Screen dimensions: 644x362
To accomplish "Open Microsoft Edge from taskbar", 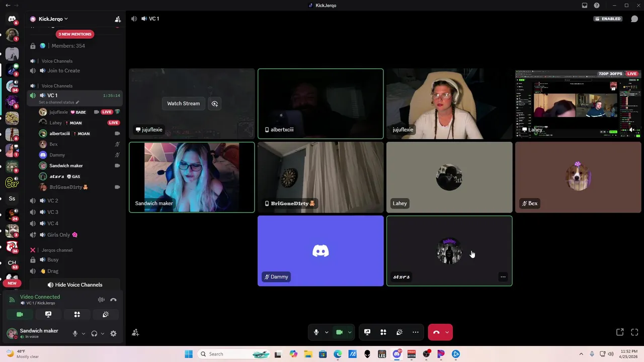I will pyautogui.click(x=338, y=354).
